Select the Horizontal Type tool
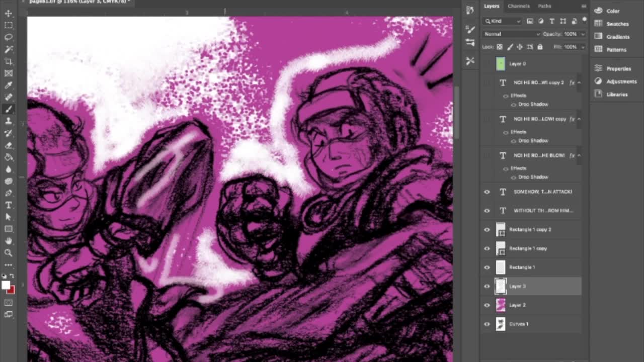The width and height of the screenshot is (644, 362). pos(9,205)
